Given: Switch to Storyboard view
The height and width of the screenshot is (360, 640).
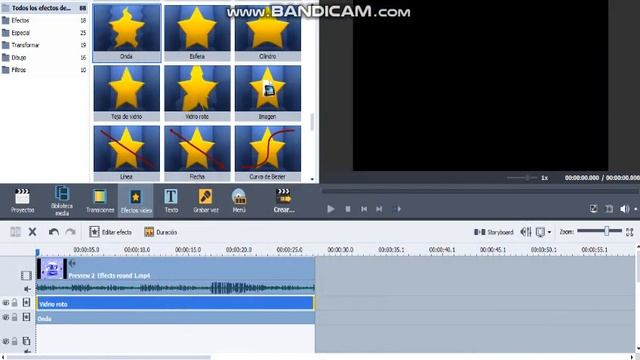Looking at the screenshot, I should 493,232.
